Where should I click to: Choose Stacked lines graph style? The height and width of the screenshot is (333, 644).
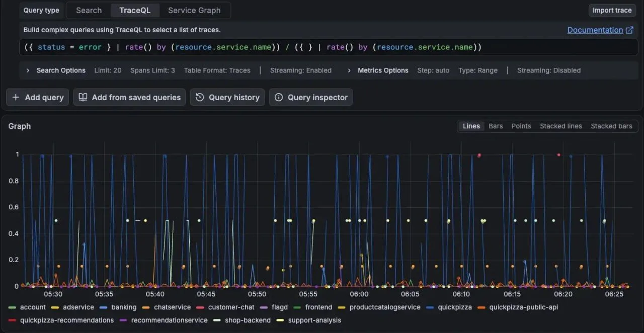561,126
